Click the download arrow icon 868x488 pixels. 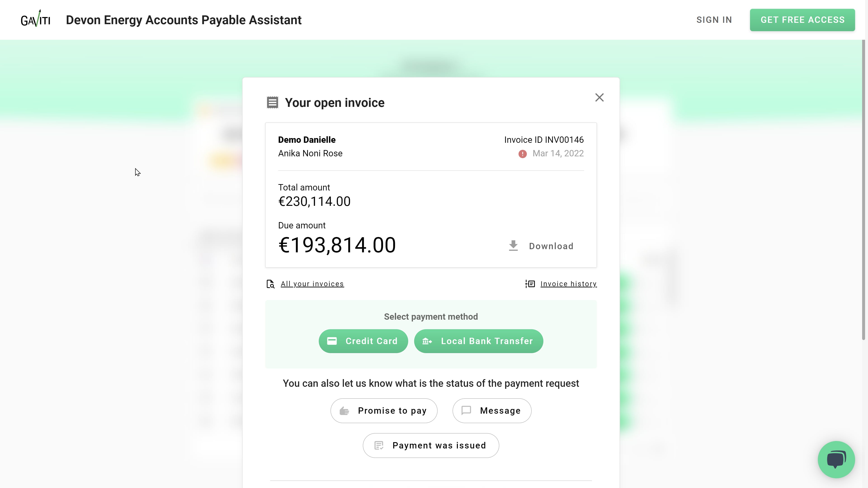pyautogui.click(x=513, y=246)
